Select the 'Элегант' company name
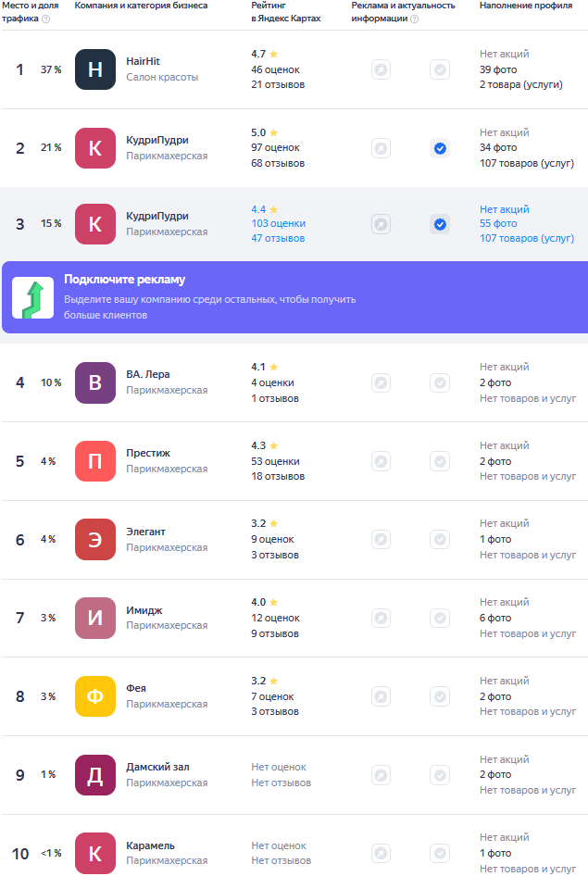The height and width of the screenshot is (889, 588). pos(145,532)
